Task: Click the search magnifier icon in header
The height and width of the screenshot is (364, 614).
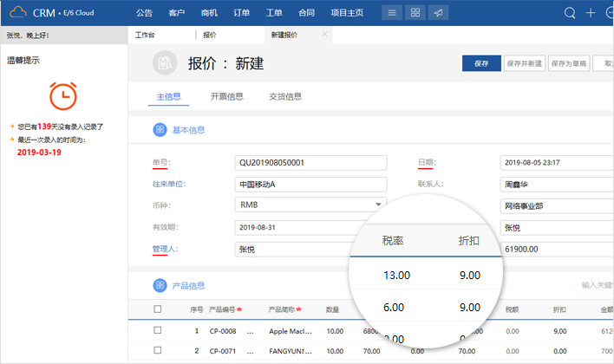Action: 570,13
